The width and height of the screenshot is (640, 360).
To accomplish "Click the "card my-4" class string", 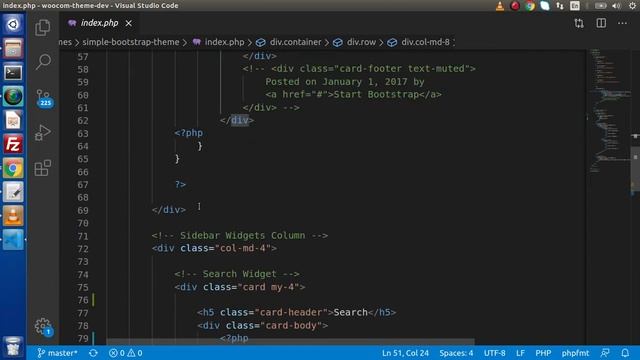I will (268, 287).
